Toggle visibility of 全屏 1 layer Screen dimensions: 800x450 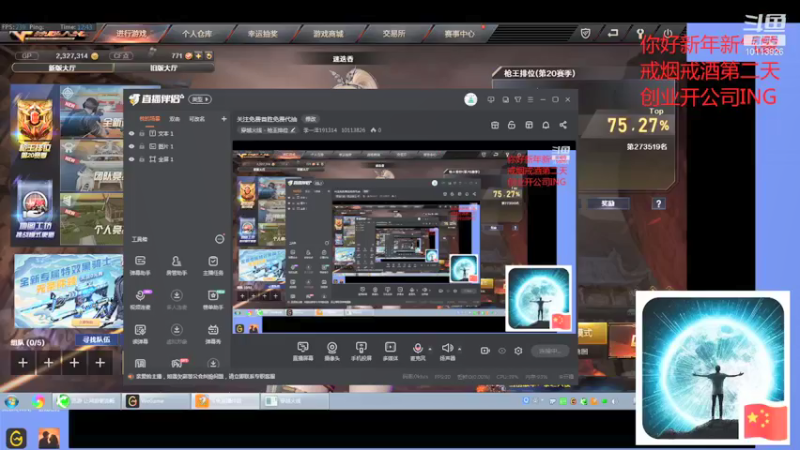(x=132, y=159)
